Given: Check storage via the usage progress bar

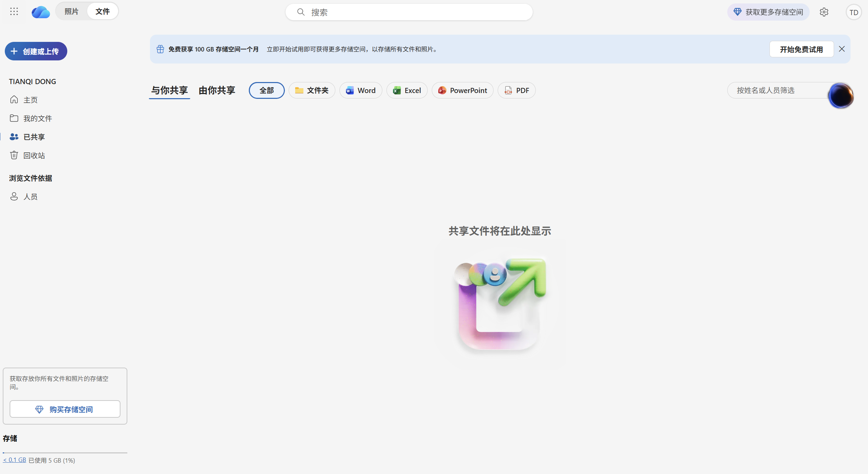Looking at the screenshot, I should pyautogui.click(x=65, y=453).
